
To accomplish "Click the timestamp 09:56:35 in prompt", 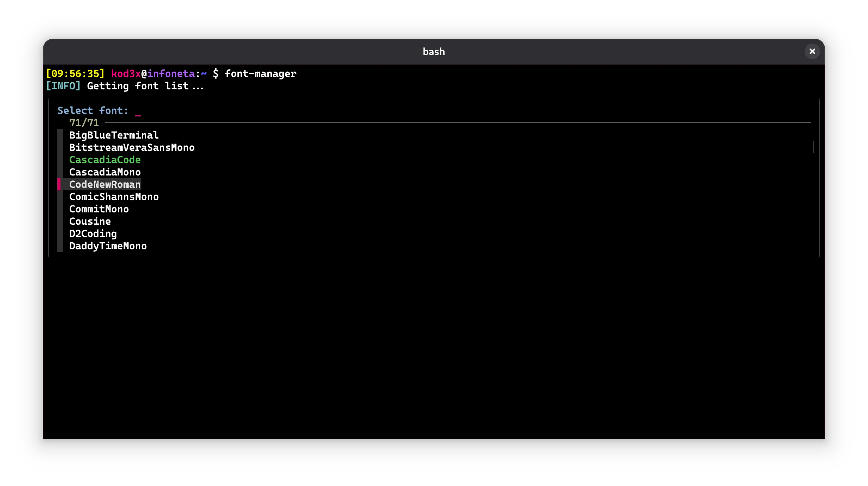I will (75, 74).
